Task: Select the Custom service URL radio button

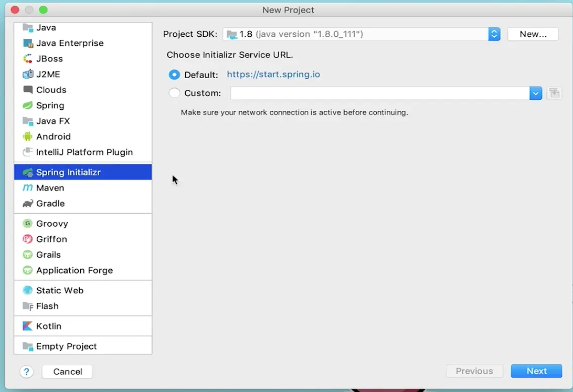Action: pos(175,93)
